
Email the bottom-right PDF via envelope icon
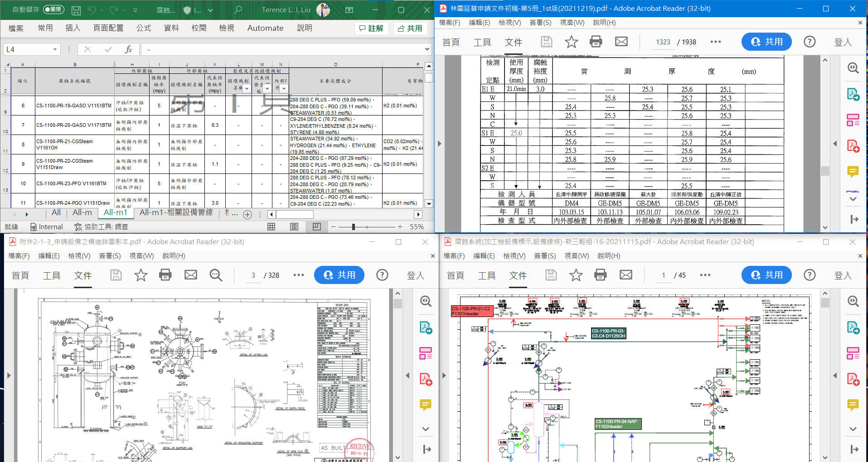[626, 275]
